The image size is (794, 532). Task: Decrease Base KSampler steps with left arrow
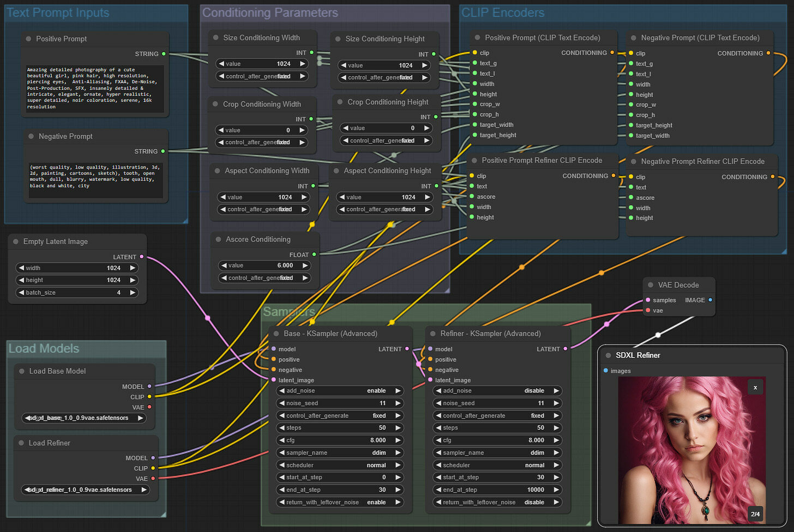(281, 428)
